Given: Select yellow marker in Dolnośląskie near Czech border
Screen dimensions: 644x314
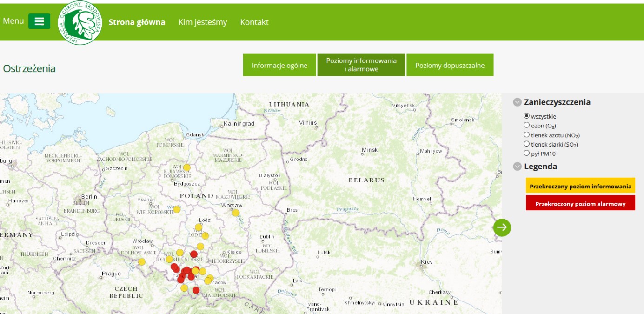Looking at the screenshot, I should point(142,261).
